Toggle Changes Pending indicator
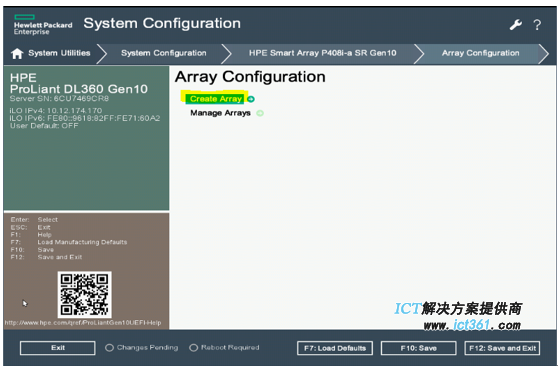The height and width of the screenshot is (366, 558). 110,347
